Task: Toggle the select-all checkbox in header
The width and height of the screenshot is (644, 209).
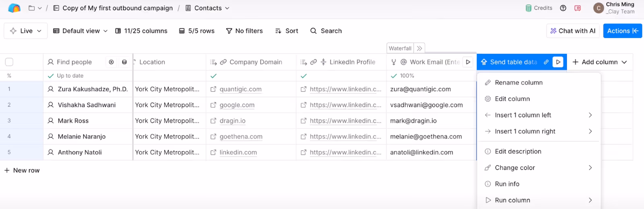Action: pos(9,62)
